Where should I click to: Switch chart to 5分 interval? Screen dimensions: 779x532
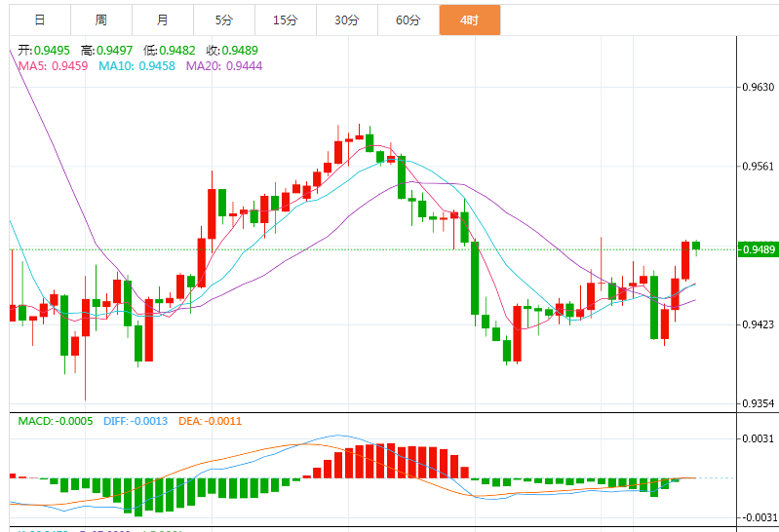224,19
